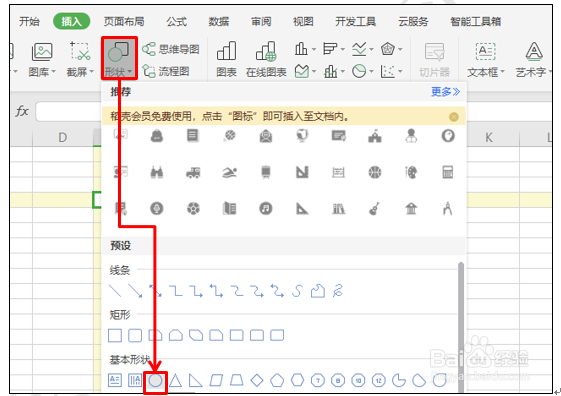Insert a 思维导图 mind map
Viewport: 561px width, 396px height.
[x=171, y=49]
